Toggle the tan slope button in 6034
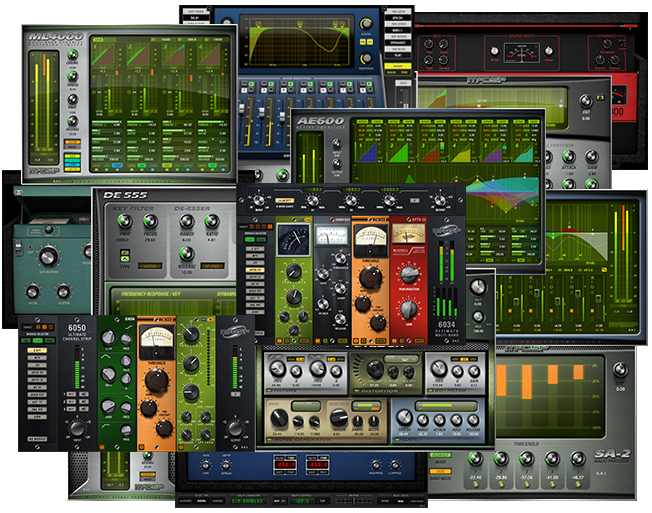The width and height of the screenshot is (652, 513). (284, 200)
